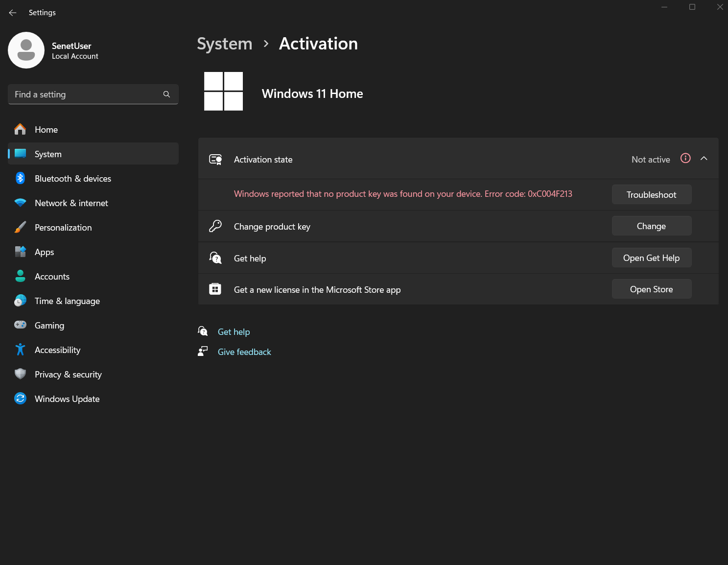The height and width of the screenshot is (565, 728).
Task: Click the key icon for Change product key
Action: point(215,226)
